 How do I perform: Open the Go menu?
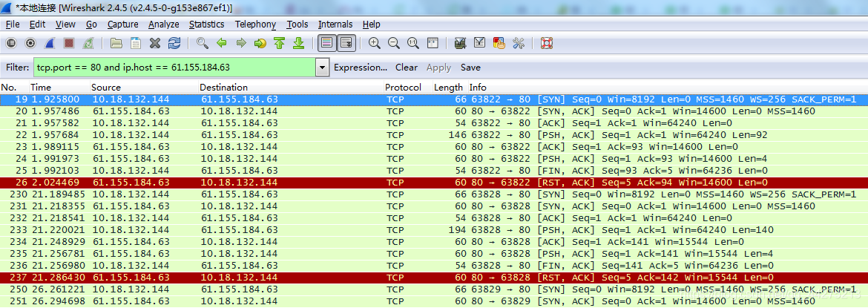(x=92, y=24)
